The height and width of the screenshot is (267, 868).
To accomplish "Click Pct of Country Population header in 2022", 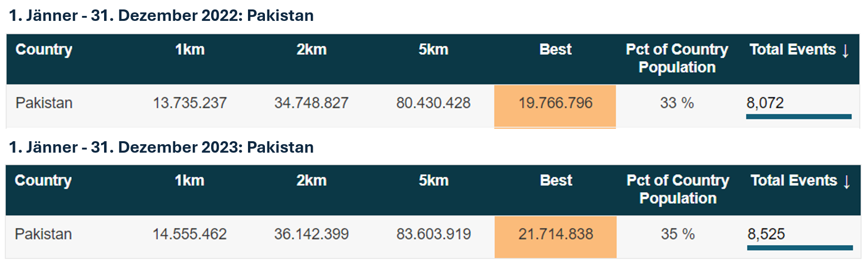I will tap(677, 58).
